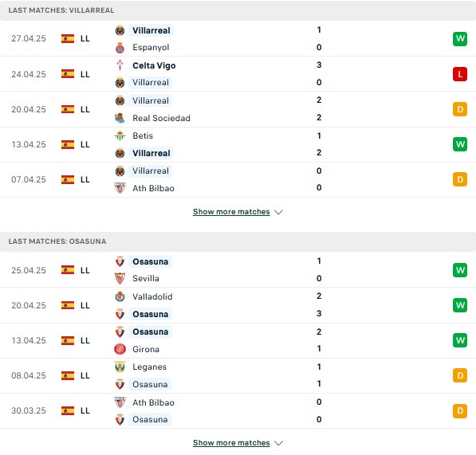Screen dimensions: 476x455
Task: Click the Betis club crest icon
Action: [120, 136]
